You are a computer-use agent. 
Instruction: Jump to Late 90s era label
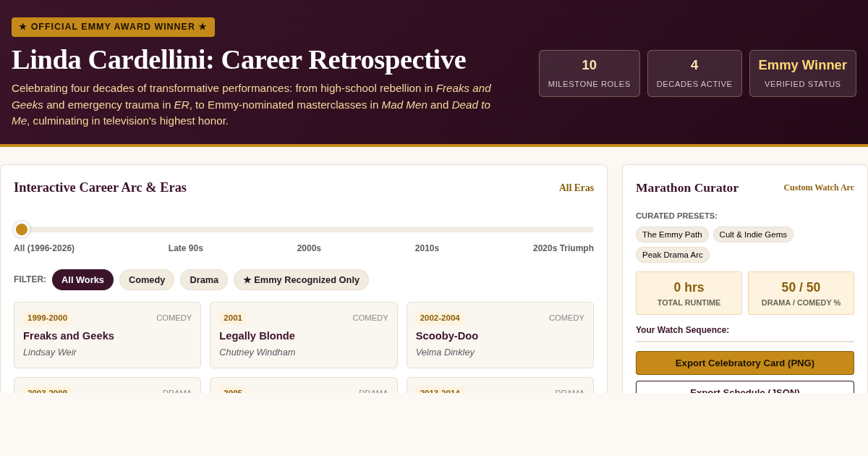pyautogui.click(x=186, y=248)
